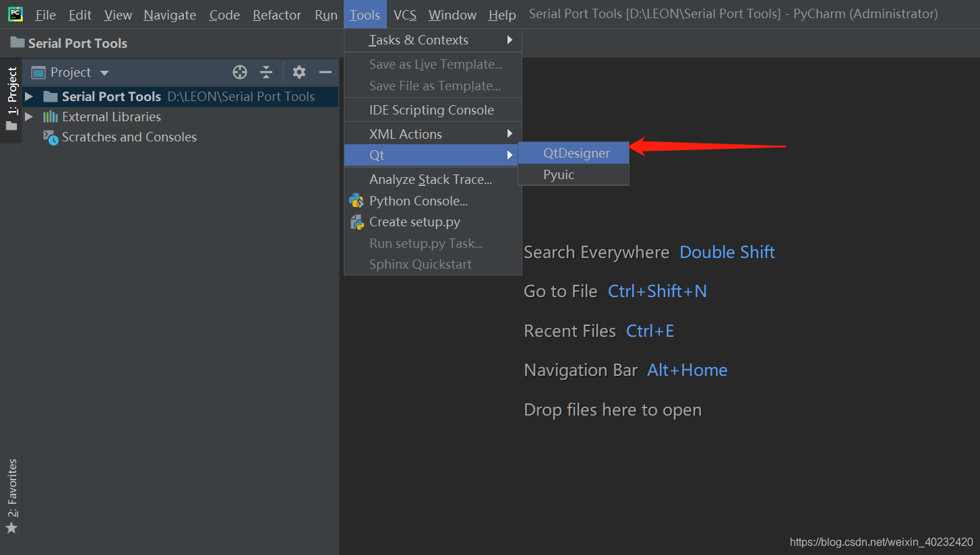The image size is (980, 555).
Task: Click the D:\LEON\Serial Port Tools path text
Action: (x=241, y=96)
